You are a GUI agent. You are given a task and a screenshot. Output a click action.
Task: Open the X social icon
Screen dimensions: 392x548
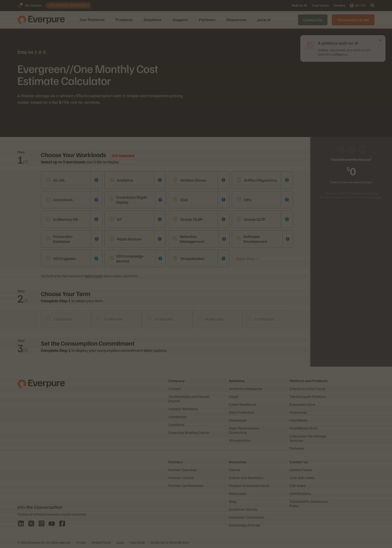pos(31,523)
